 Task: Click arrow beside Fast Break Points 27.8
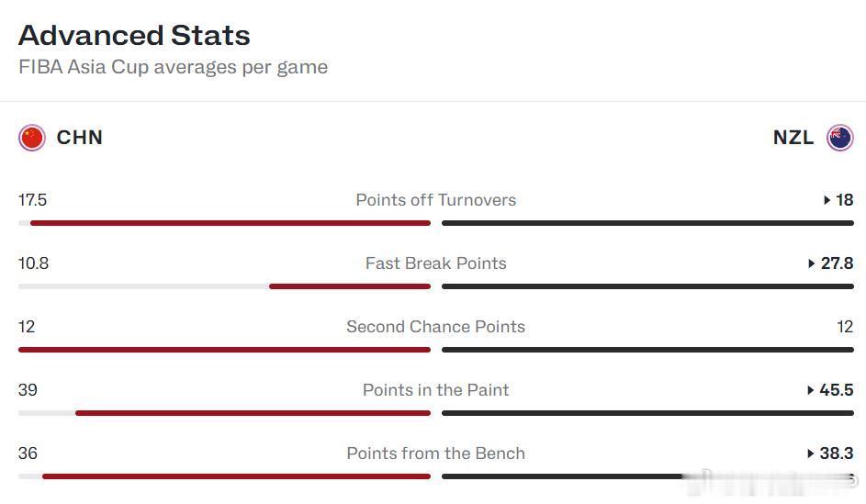pyautogui.click(x=811, y=263)
